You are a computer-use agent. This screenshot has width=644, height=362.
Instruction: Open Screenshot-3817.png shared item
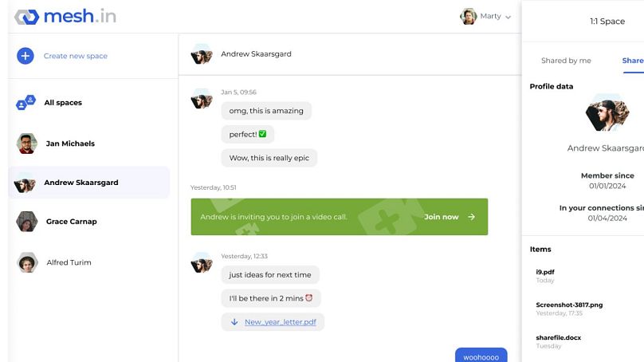pyautogui.click(x=569, y=305)
